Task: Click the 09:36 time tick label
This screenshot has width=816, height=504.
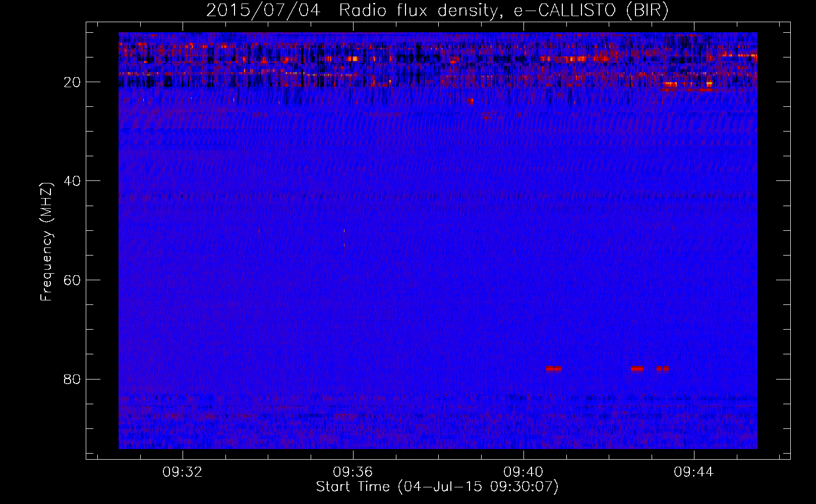Action: [x=353, y=472]
